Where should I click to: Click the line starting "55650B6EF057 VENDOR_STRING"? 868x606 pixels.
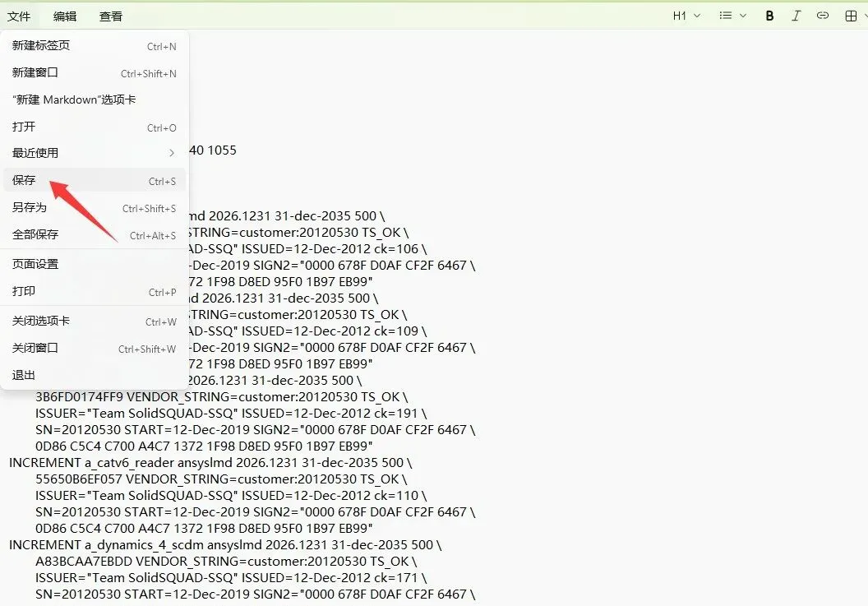coord(221,479)
